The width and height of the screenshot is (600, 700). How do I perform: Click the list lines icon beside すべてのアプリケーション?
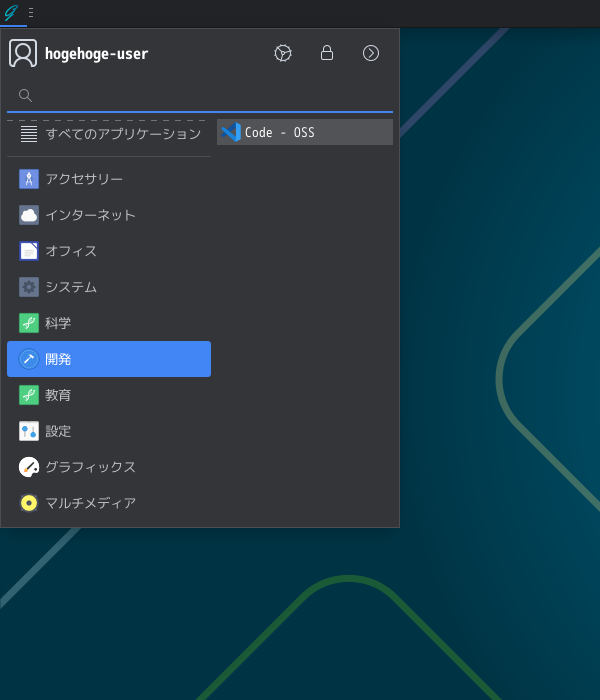(29, 133)
